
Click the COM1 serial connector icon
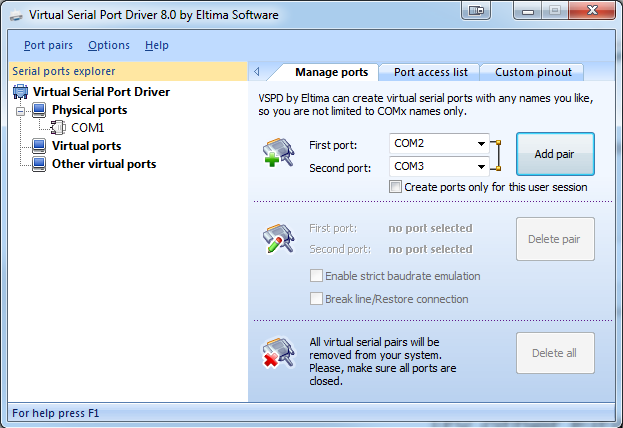[58, 128]
